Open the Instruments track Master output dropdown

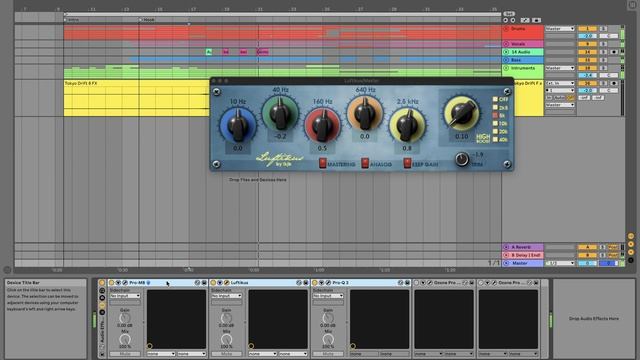tap(560, 68)
